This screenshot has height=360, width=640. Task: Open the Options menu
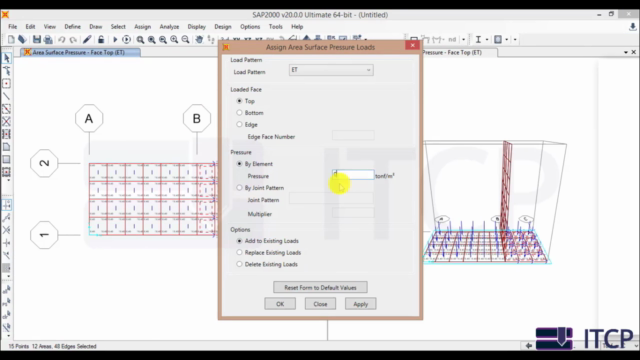(x=250, y=27)
